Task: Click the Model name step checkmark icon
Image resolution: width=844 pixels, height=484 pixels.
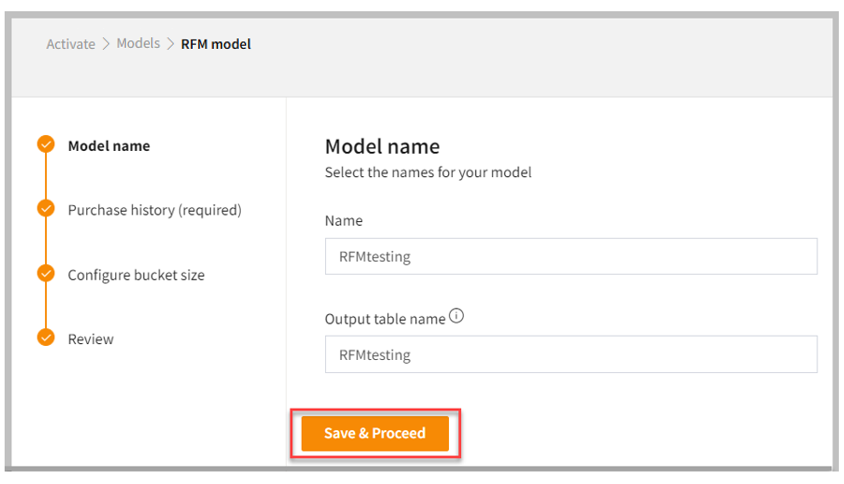Action: [46, 145]
